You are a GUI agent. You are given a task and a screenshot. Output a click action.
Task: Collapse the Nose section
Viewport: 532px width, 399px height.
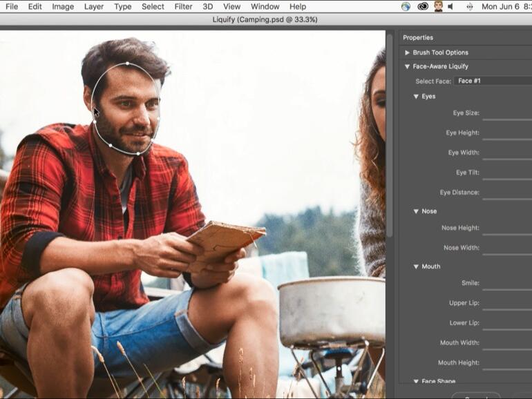click(416, 211)
